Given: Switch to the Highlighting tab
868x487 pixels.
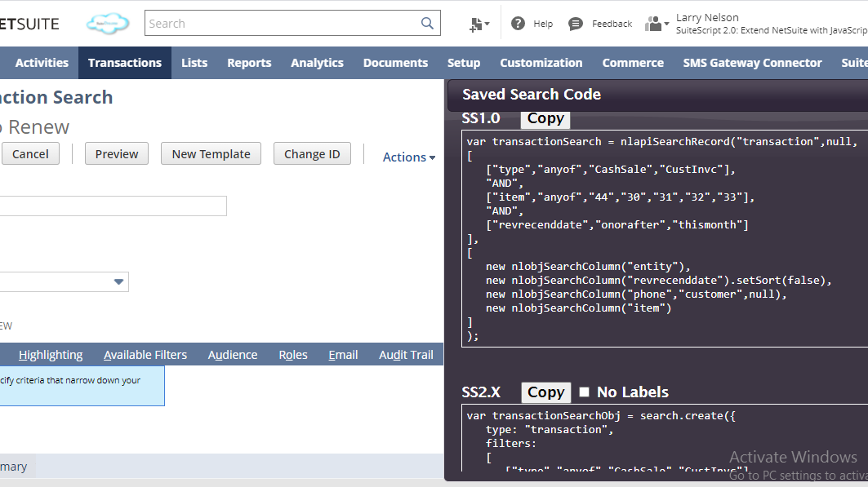Looking at the screenshot, I should tap(51, 355).
